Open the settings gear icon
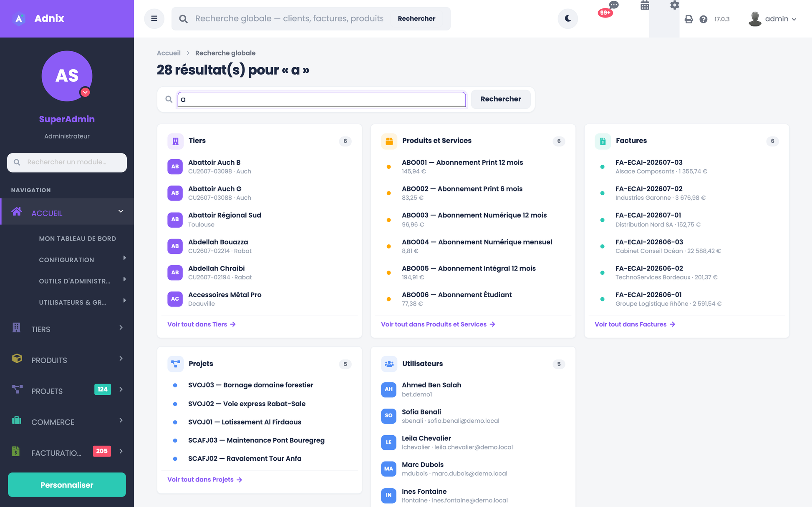812x507 pixels. coord(675,5)
